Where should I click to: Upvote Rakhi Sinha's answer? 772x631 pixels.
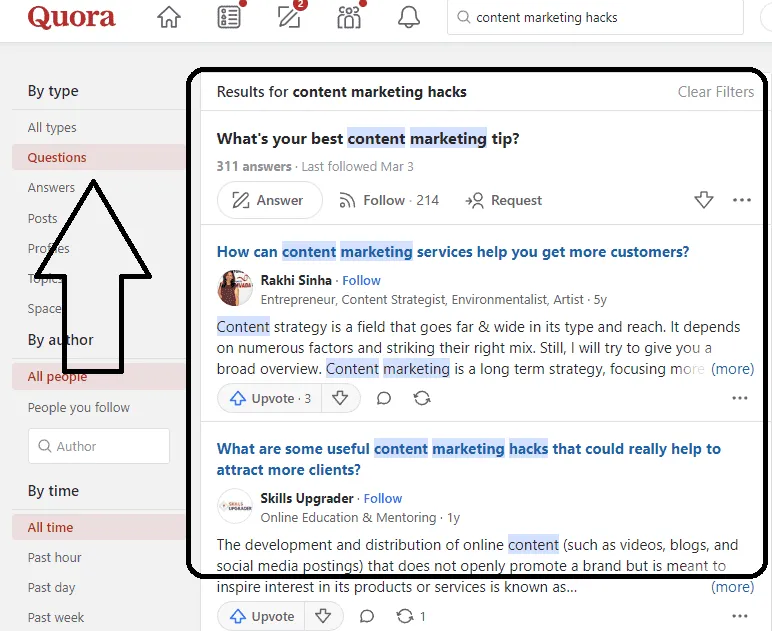[x=269, y=398]
